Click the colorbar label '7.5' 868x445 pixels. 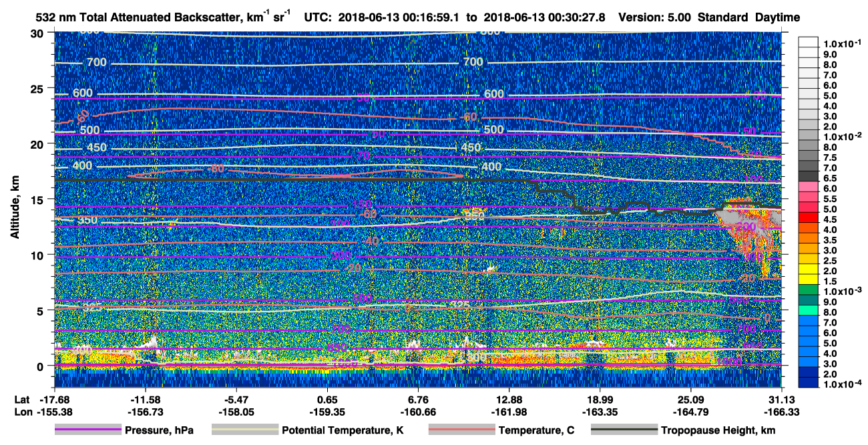click(830, 157)
